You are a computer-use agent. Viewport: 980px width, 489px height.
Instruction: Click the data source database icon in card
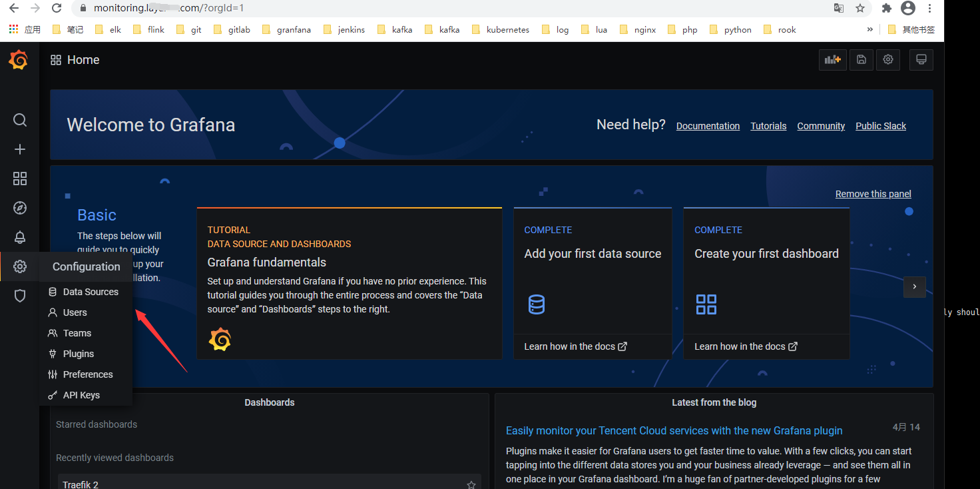[x=536, y=304]
